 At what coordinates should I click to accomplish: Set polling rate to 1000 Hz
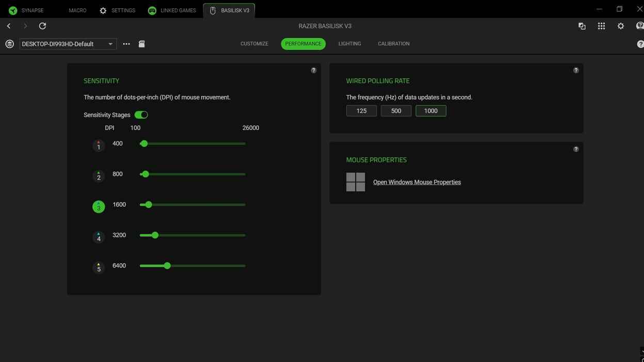click(431, 111)
